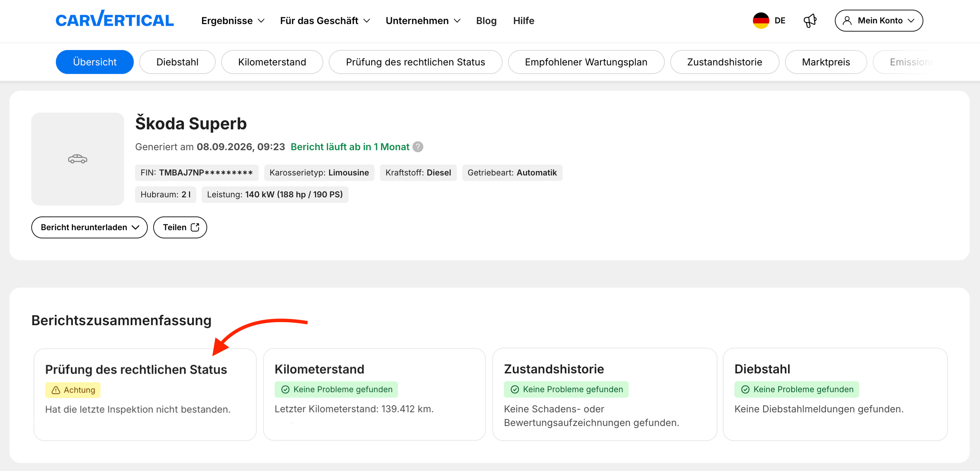Click 'Keine Diebstahlmeldungen gefunden.' text

tap(819, 409)
